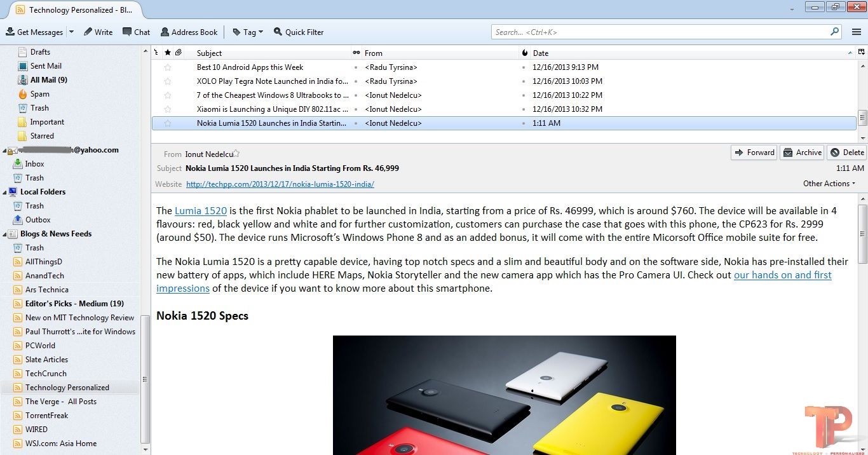Viewport: 868px width, 455px height.
Task: Open the Outbox folder
Action: [37, 219]
